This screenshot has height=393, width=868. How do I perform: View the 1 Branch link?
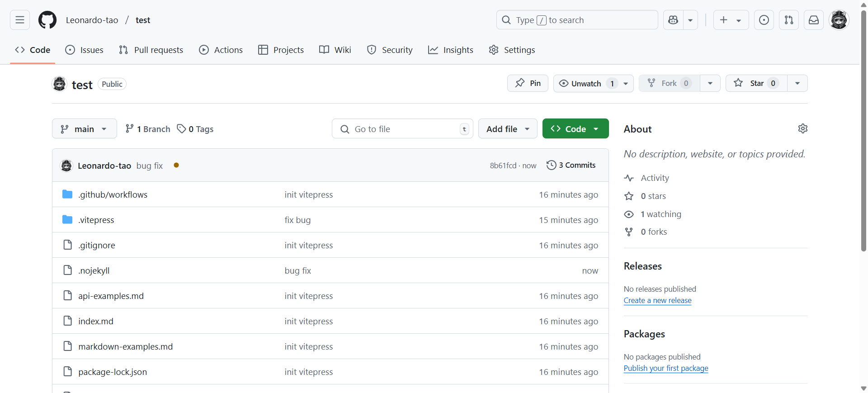pos(148,129)
